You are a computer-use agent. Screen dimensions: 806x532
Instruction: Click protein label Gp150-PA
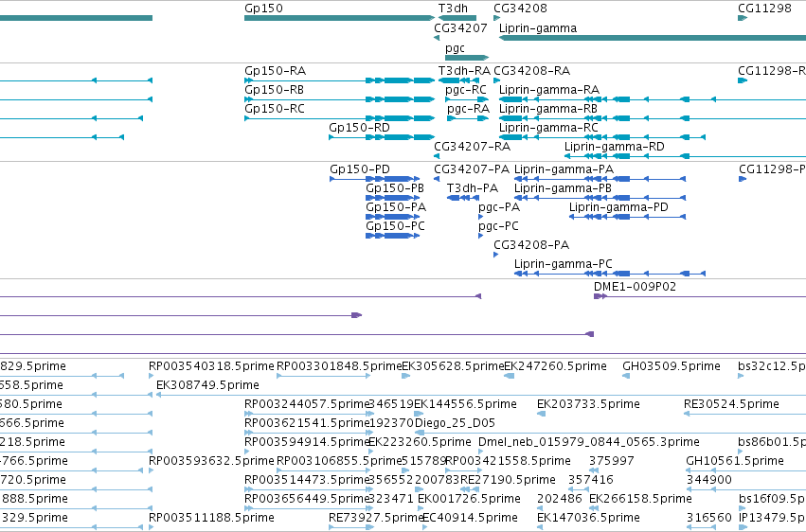pos(396,207)
